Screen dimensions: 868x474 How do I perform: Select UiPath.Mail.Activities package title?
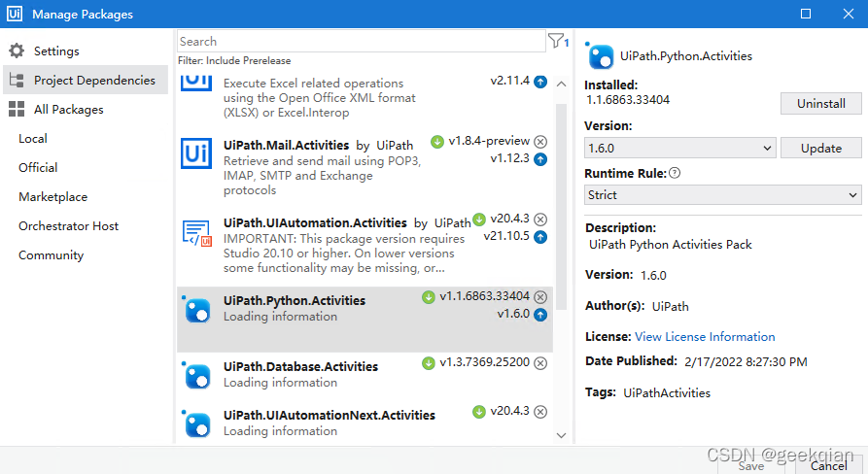(286, 146)
